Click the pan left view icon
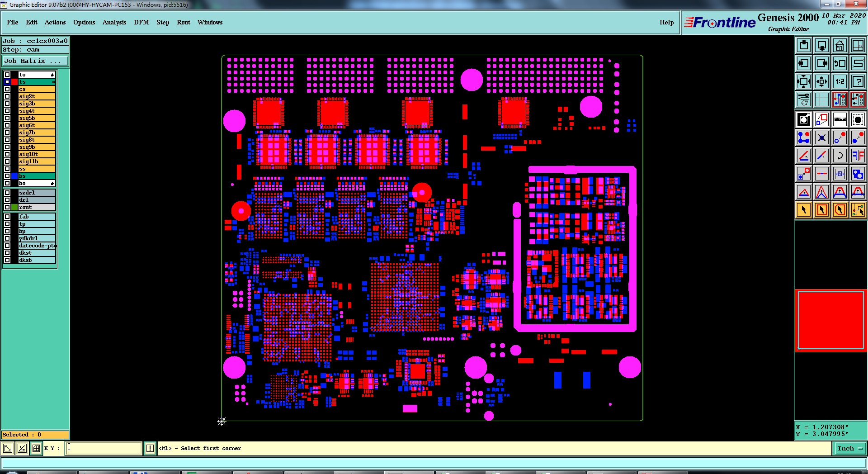The image size is (868, 474). [804, 63]
